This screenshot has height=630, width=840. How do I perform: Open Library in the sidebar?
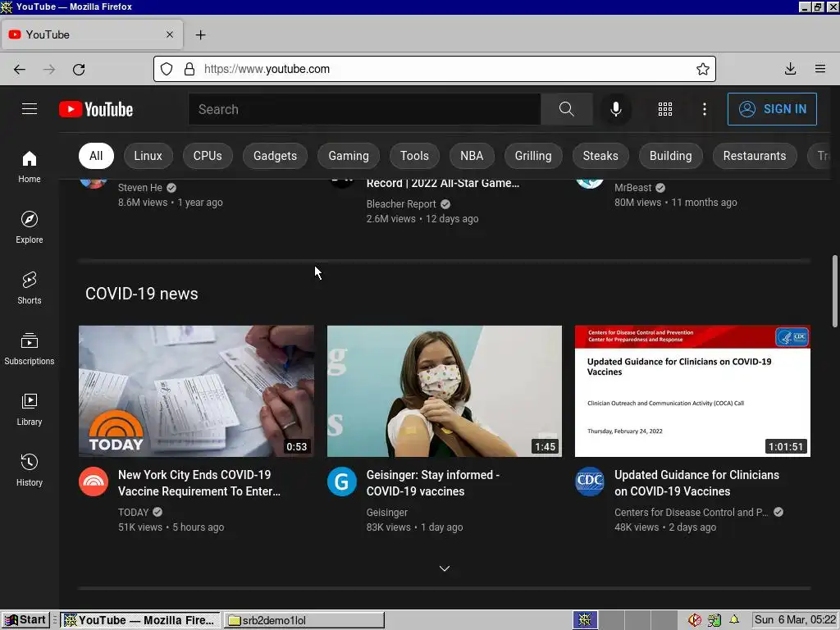[x=30, y=409]
